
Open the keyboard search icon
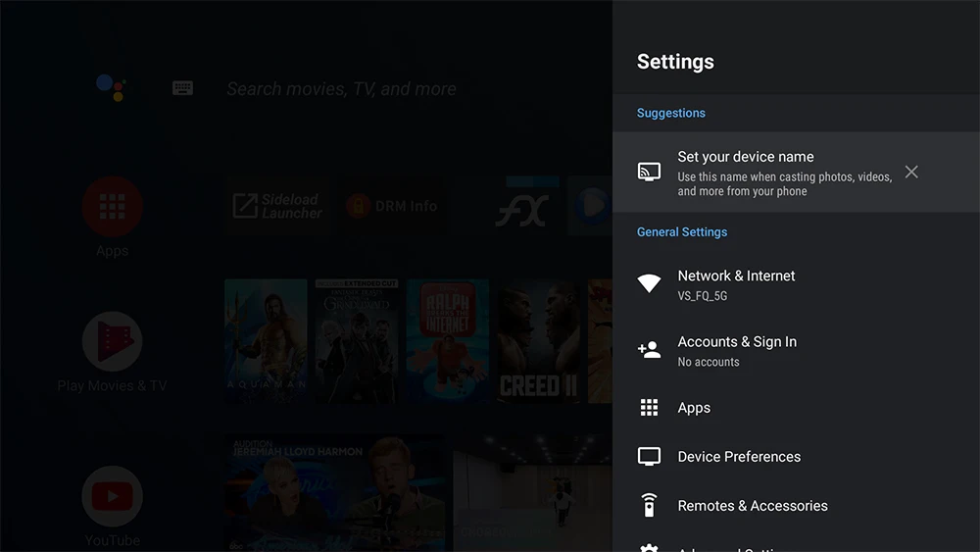tap(182, 88)
